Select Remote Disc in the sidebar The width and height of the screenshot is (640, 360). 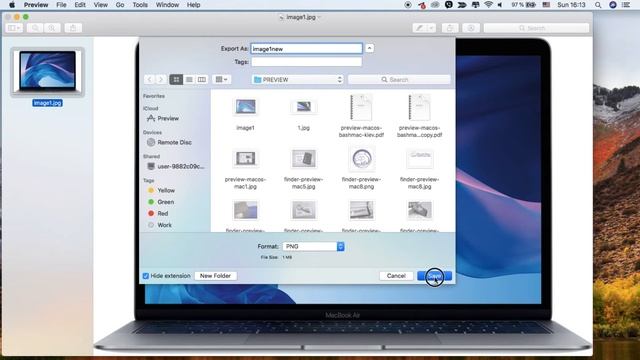point(169,142)
